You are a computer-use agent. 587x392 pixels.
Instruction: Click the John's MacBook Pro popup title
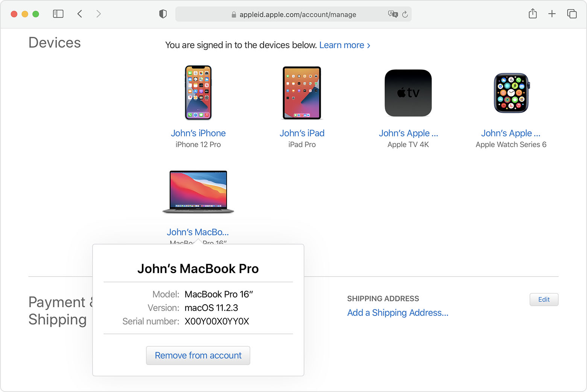198,269
